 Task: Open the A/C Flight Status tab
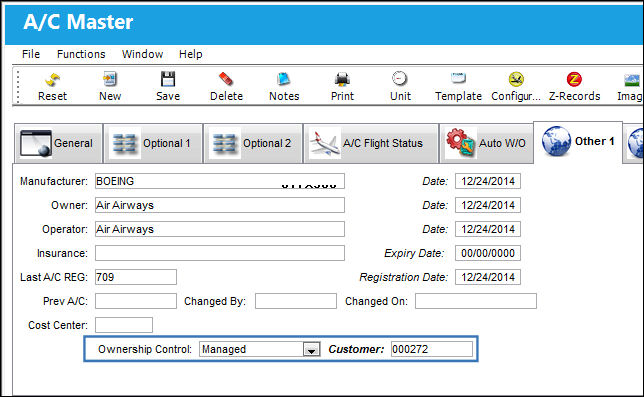tap(371, 143)
